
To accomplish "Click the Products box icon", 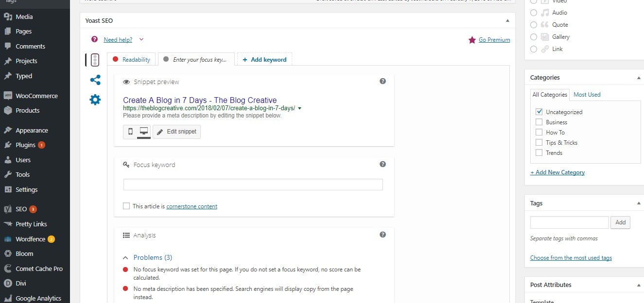I will click(8, 110).
